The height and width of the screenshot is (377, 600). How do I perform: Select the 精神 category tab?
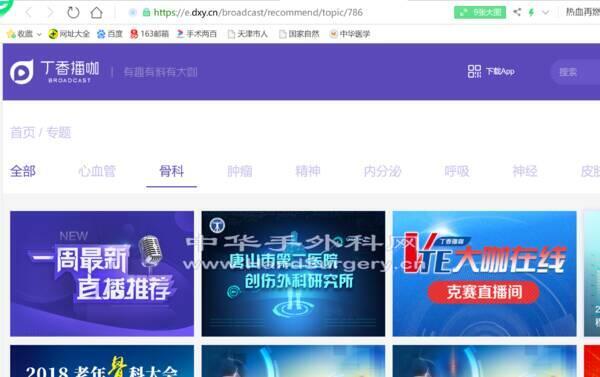pos(308,171)
